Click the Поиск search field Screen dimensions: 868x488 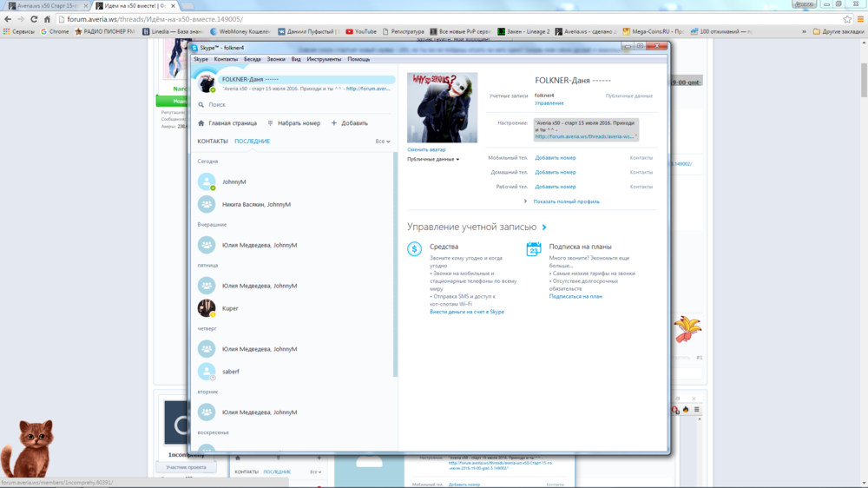point(295,105)
